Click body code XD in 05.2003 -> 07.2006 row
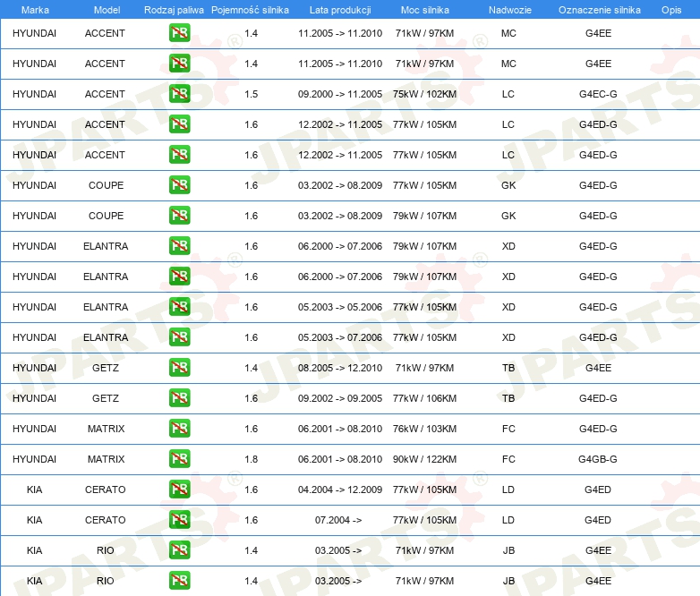Image resolution: width=700 pixels, height=596 pixels. pyautogui.click(x=508, y=337)
